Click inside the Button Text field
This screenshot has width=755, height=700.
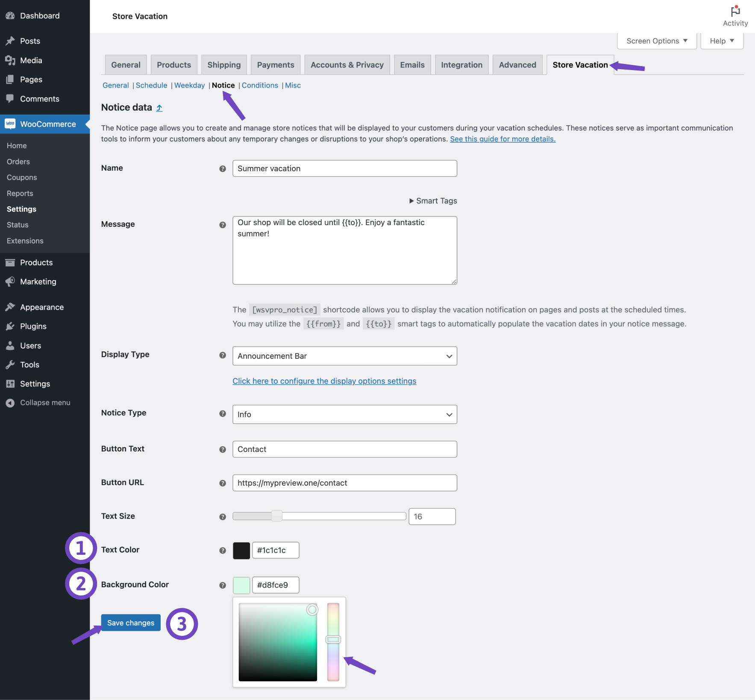pyautogui.click(x=344, y=449)
